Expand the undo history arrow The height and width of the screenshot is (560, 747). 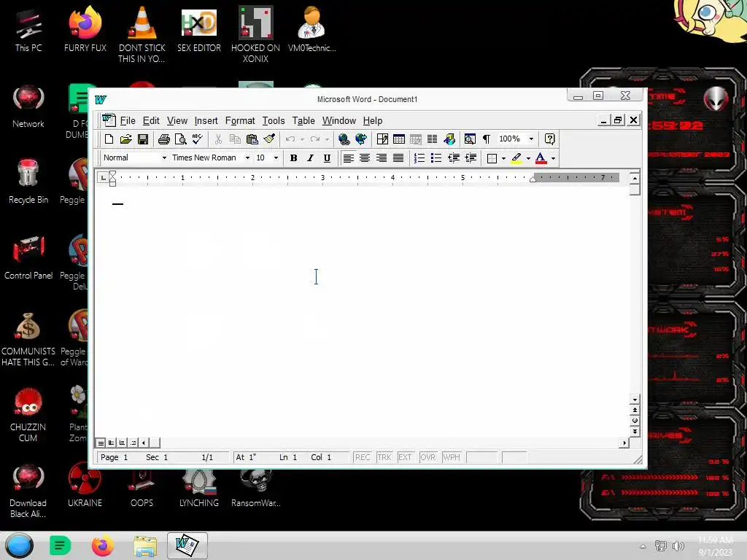point(302,139)
